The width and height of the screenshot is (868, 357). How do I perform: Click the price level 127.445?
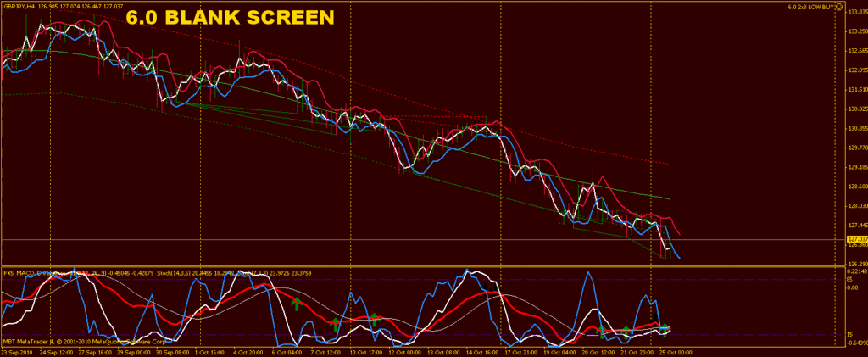point(857,226)
